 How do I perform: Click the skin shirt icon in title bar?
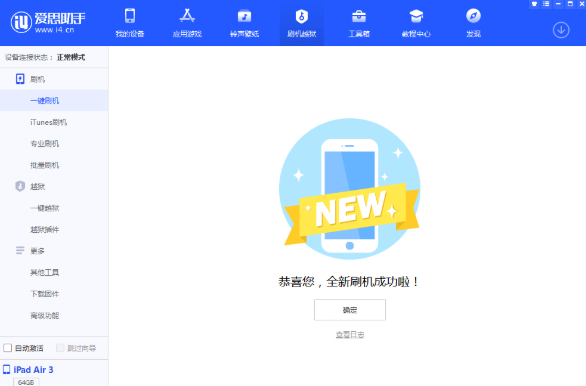[534, 4]
